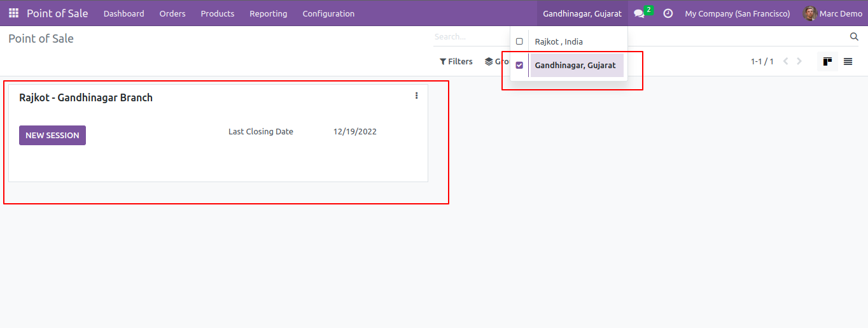Click the search magnifier icon
This screenshot has width=868, height=328.
[x=854, y=36]
